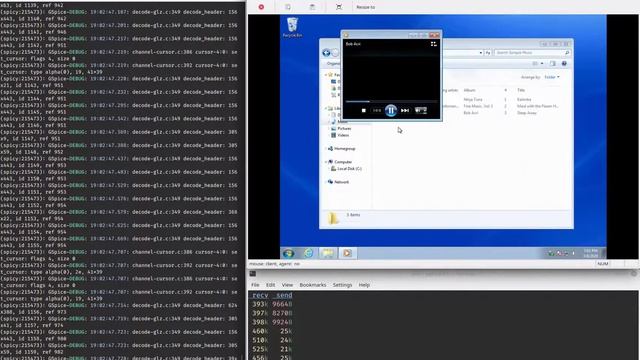Click the Forward arrow in Explorer window
Screen dimensions: 640x360
click(x=335, y=53)
